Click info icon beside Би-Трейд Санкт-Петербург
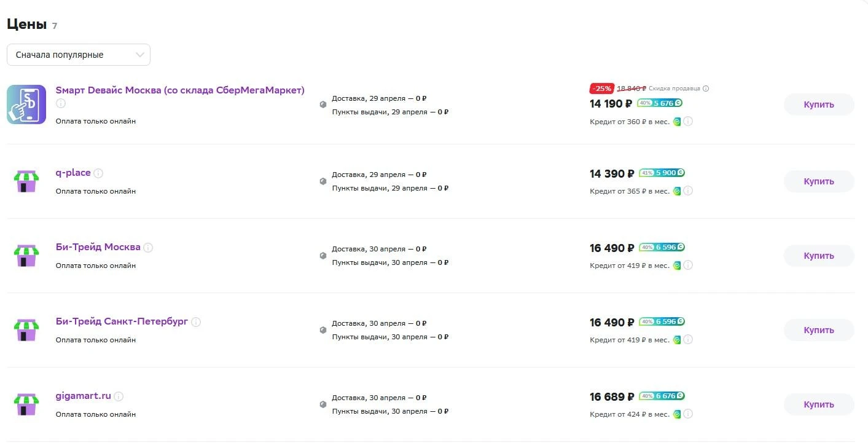This screenshot has height=445, width=868. click(x=196, y=322)
